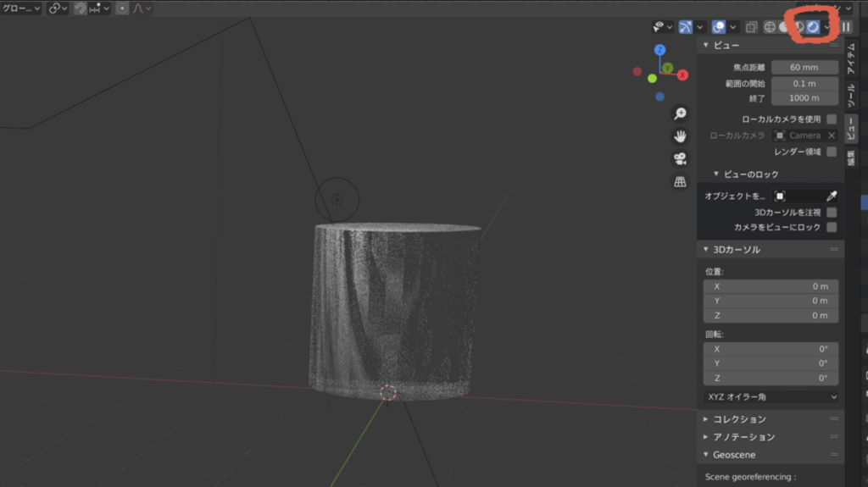
Task: Clear the Camera field with the X button
Action: point(831,136)
